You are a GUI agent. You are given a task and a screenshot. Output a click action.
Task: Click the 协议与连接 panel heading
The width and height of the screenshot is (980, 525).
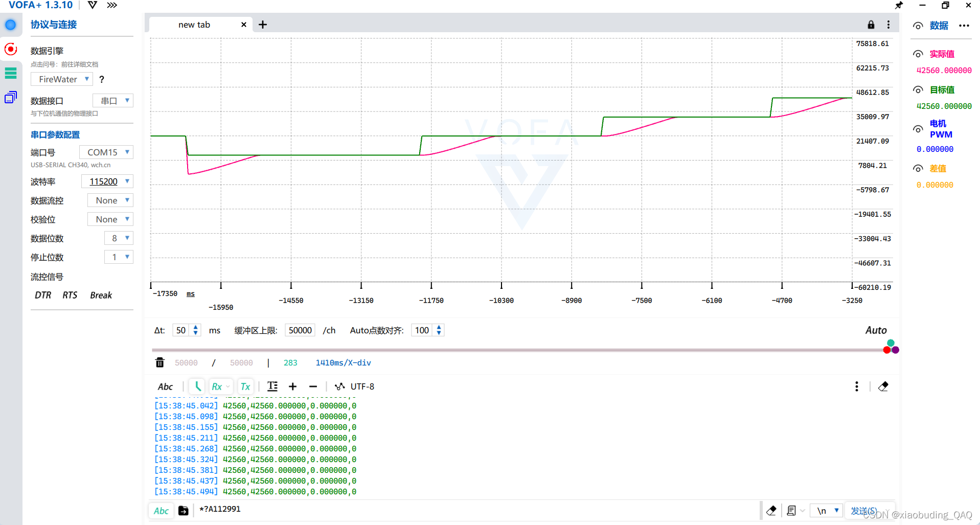54,25
